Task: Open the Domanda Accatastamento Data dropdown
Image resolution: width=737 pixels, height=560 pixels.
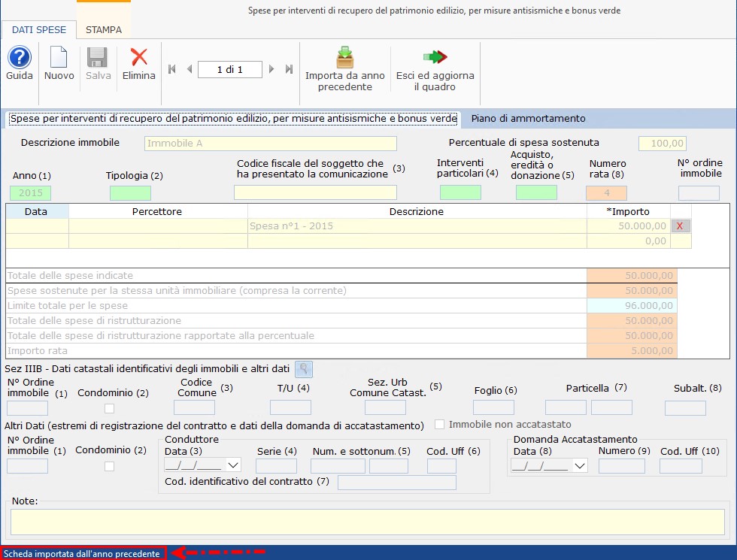Action: [x=580, y=465]
